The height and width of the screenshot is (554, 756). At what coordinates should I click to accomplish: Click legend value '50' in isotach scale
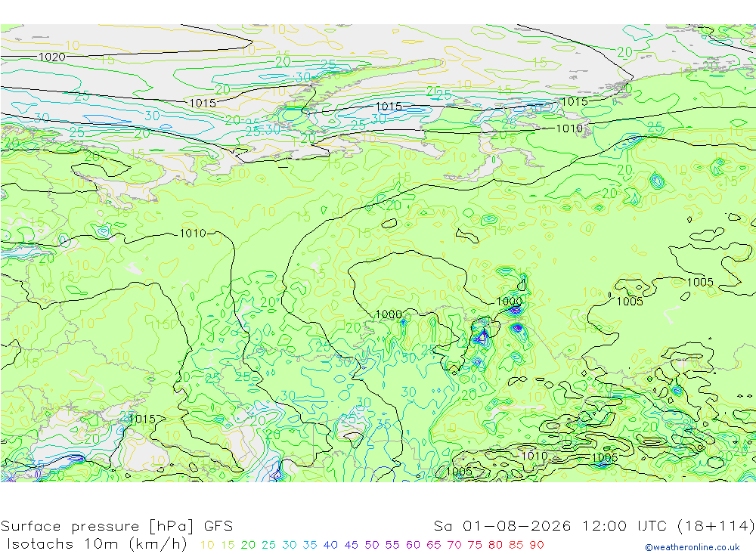click(x=372, y=545)
